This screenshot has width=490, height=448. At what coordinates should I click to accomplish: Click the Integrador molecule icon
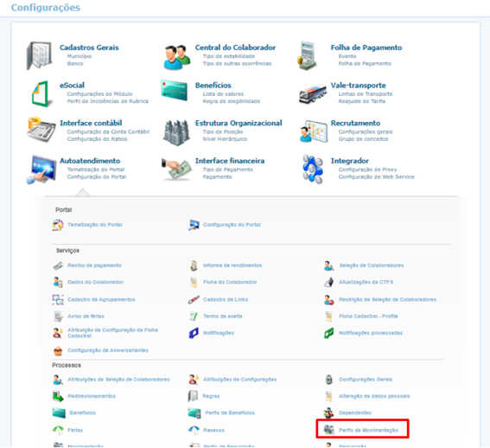point(313,169)
